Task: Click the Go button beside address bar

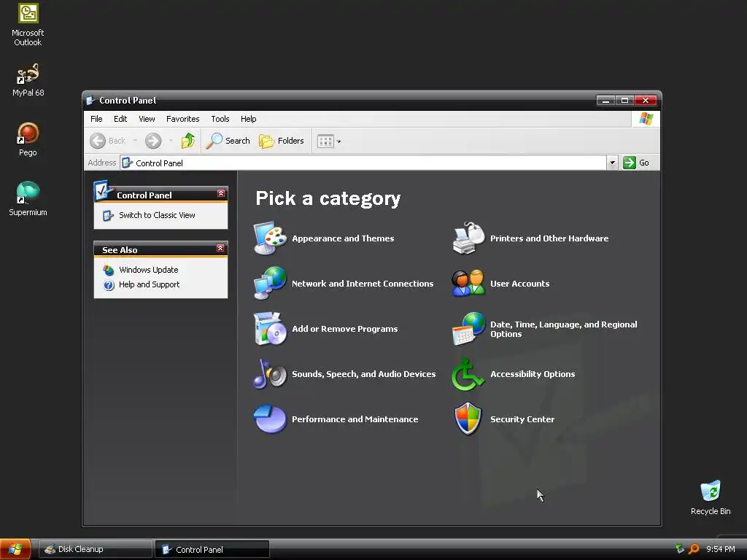Action: coord(636,163)
